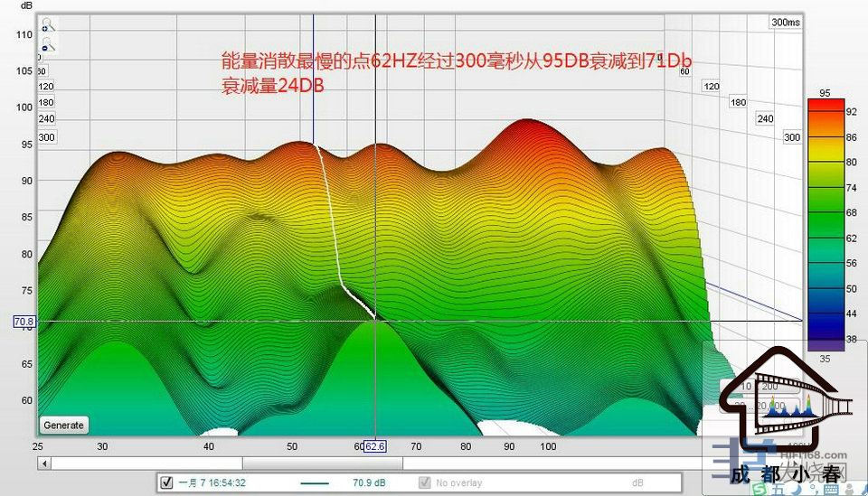
Task: Click the purple bottom of the color scale
Action: coord(825,344)
